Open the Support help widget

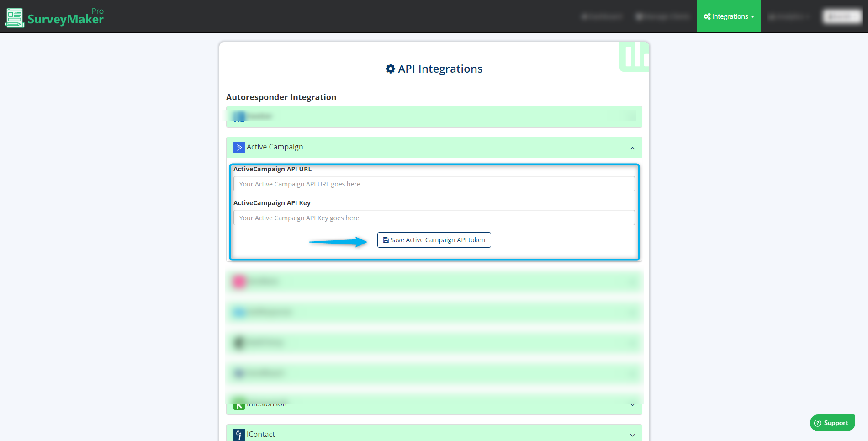[832, 423]
